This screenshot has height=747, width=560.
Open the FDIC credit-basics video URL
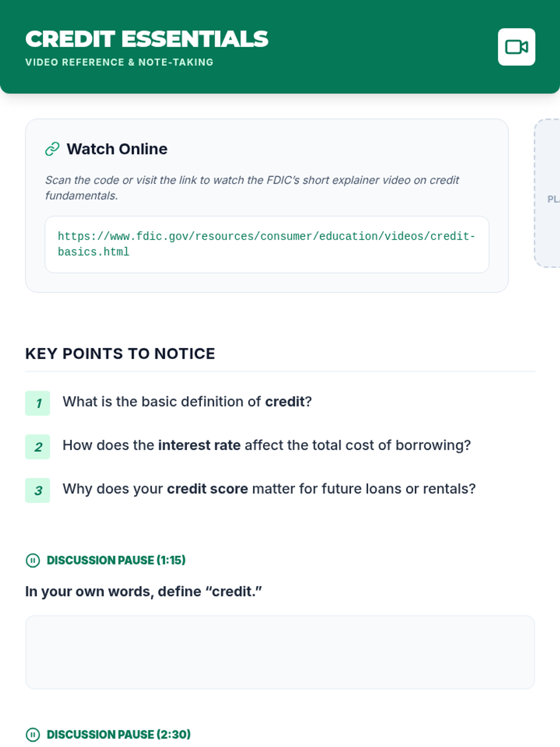[266, 244]
